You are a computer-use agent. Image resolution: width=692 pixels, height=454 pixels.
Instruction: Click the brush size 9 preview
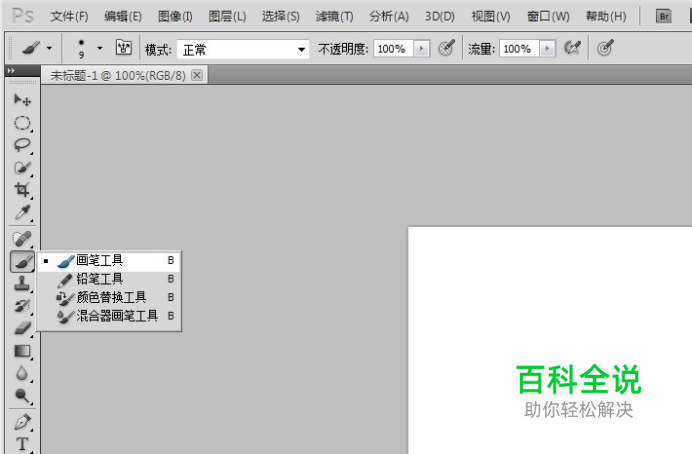[x=81, y=48]
